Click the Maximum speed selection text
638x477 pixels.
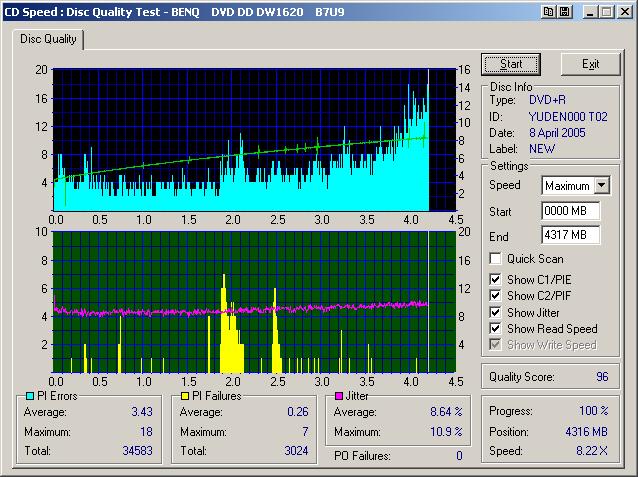(567, 186)
